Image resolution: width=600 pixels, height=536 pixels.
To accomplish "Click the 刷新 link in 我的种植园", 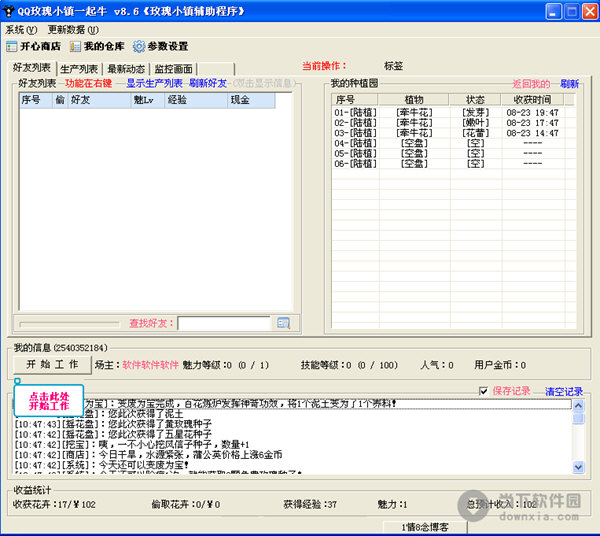I will [569, 84].
